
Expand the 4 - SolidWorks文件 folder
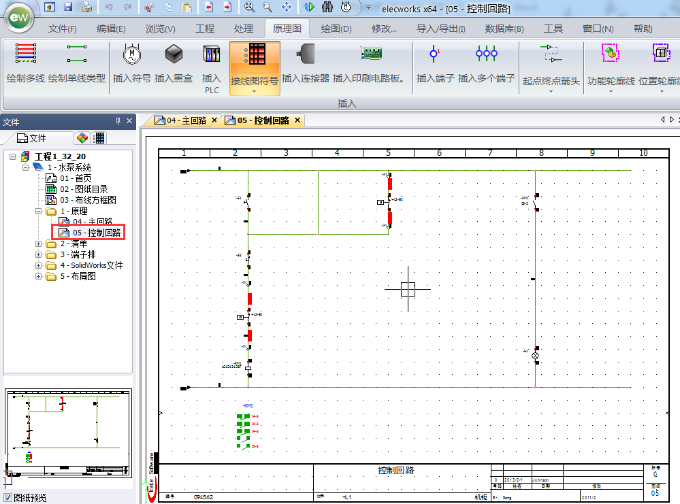tap(38, 266)
